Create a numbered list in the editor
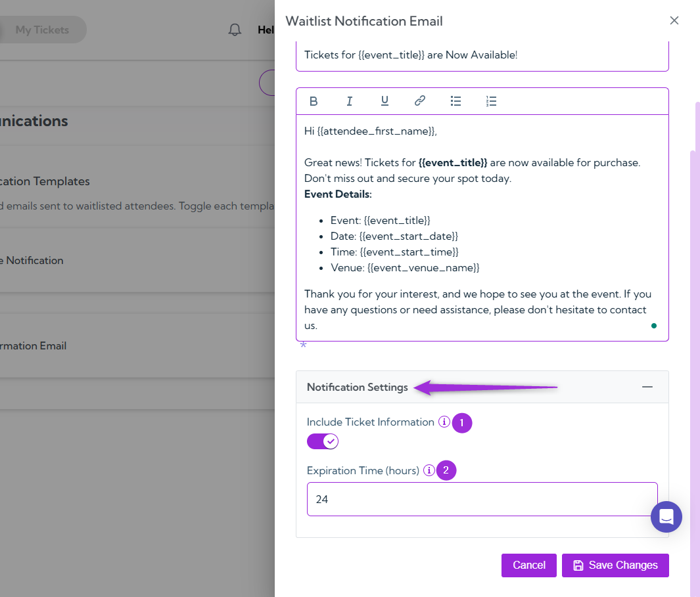 [x=491, y=100]
